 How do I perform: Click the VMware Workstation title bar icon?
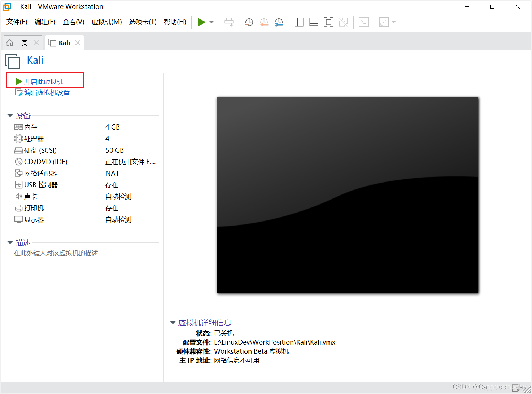tap(7, 6)
